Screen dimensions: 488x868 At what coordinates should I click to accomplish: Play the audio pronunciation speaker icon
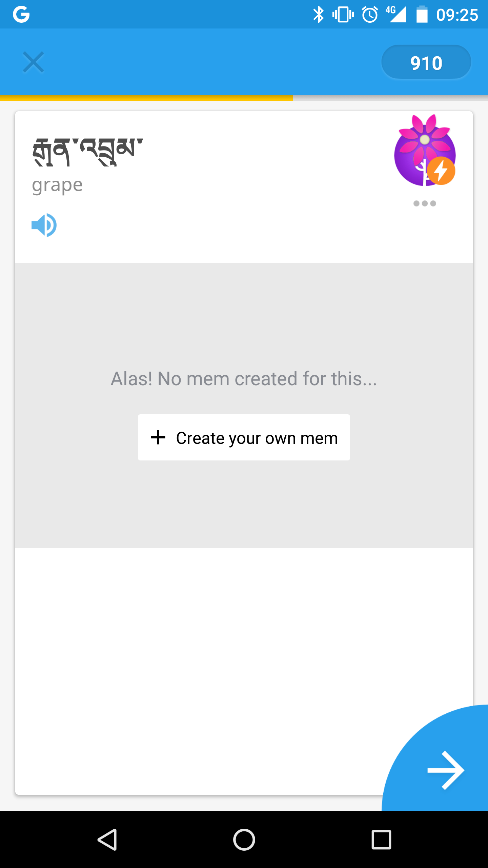[44, 225]
